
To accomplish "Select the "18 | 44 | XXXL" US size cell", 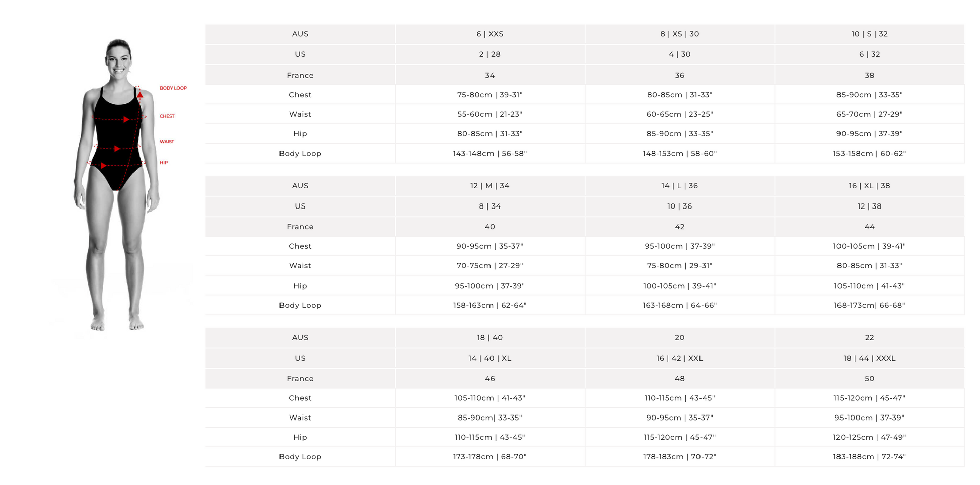I will [x=869, y=358].
